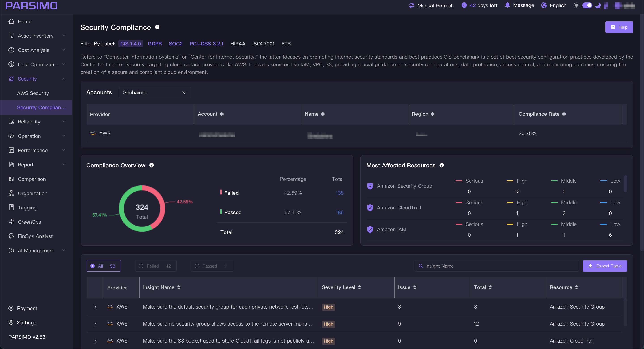Click the Help button
This screenshot has width=644, height=349.
(619, 27)
